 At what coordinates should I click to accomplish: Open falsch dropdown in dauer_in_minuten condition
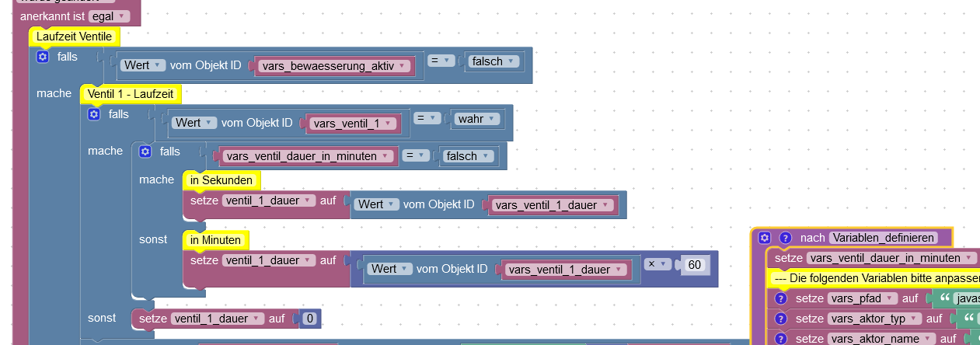click(x=468, y=156)
